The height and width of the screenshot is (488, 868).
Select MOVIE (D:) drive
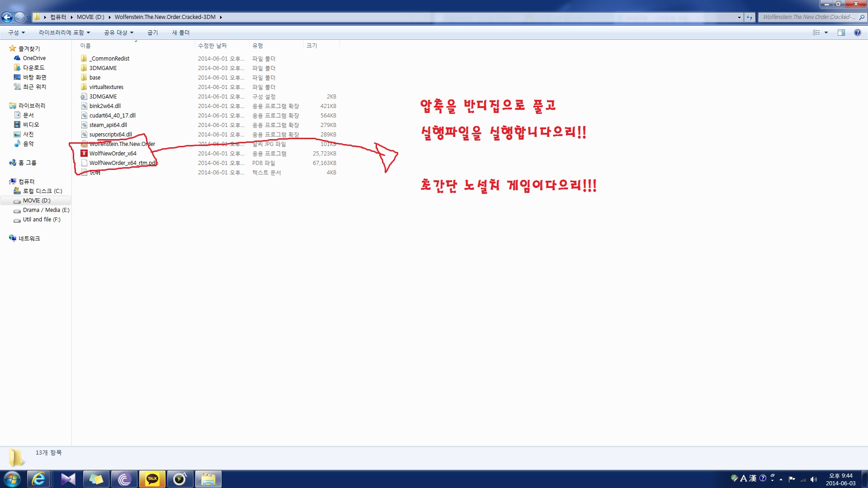[37, 201]
